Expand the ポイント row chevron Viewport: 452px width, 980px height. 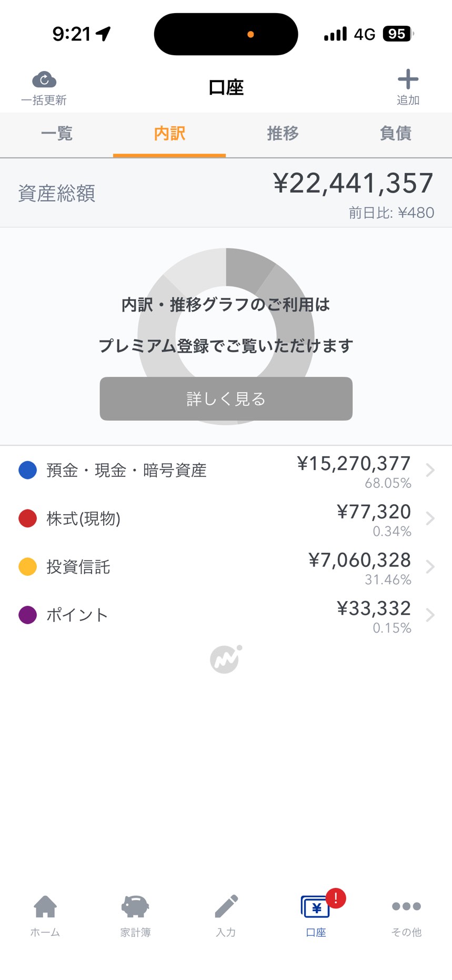[x=430, y=615]
